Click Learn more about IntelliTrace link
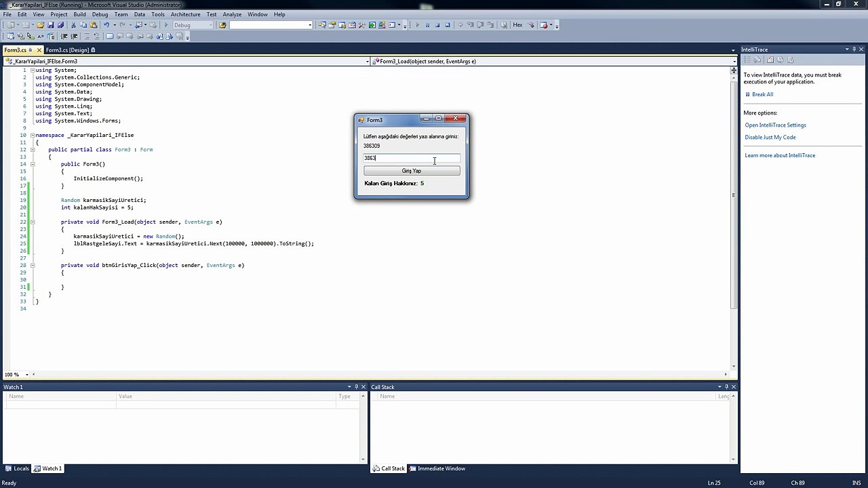This screenshot has width=868, height=488. [780, 156]
